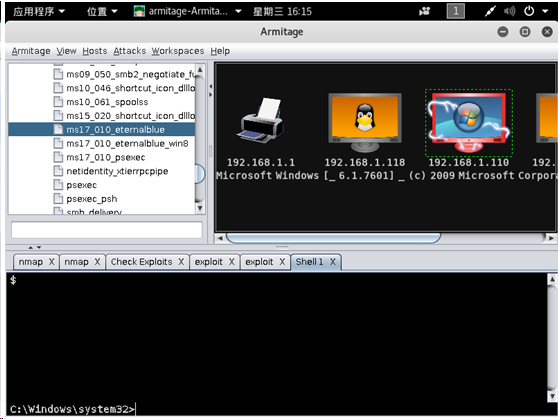558x419 pixels.
Task: Open the screen recording indicator in top bar
Action: (424, 11)
